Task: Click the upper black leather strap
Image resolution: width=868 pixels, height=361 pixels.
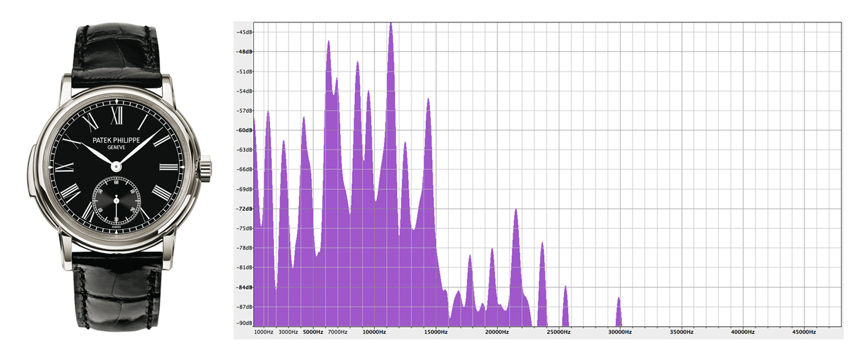Action: pyautogui.click(x=116, y=55)
